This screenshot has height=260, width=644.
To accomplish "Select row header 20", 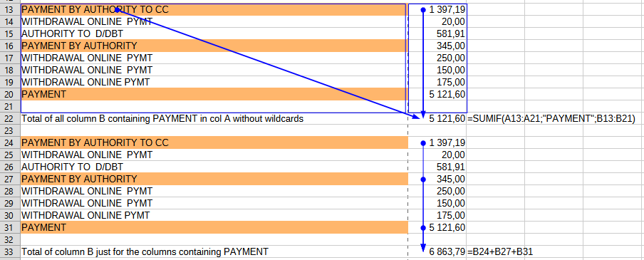I will [10, 94].
